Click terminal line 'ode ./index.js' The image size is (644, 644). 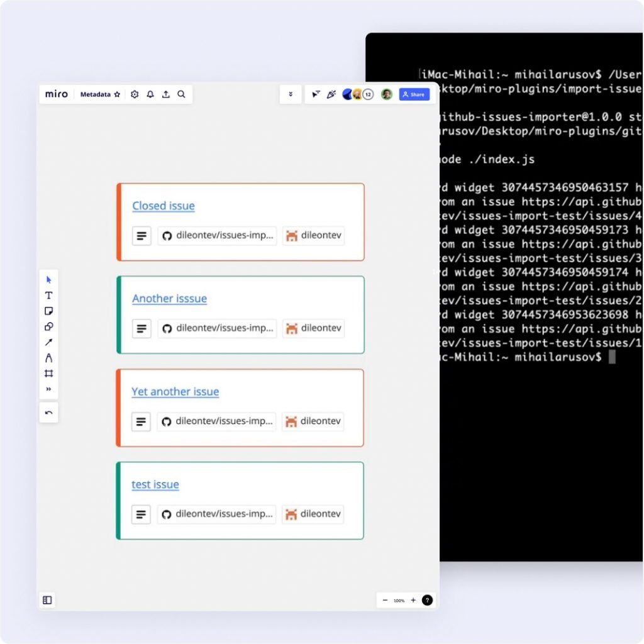click(487, 159)
